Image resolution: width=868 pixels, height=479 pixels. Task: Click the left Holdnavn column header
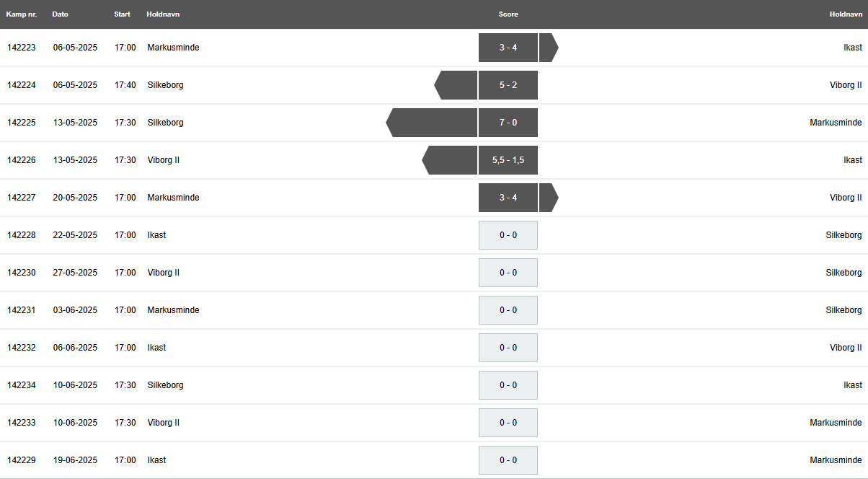[163, 14]
